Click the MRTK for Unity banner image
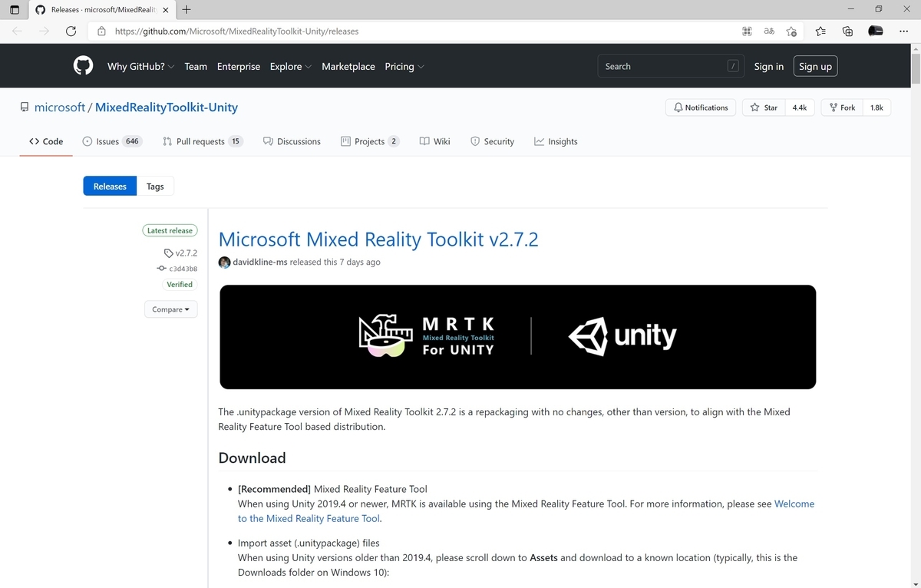 point(517,337)
